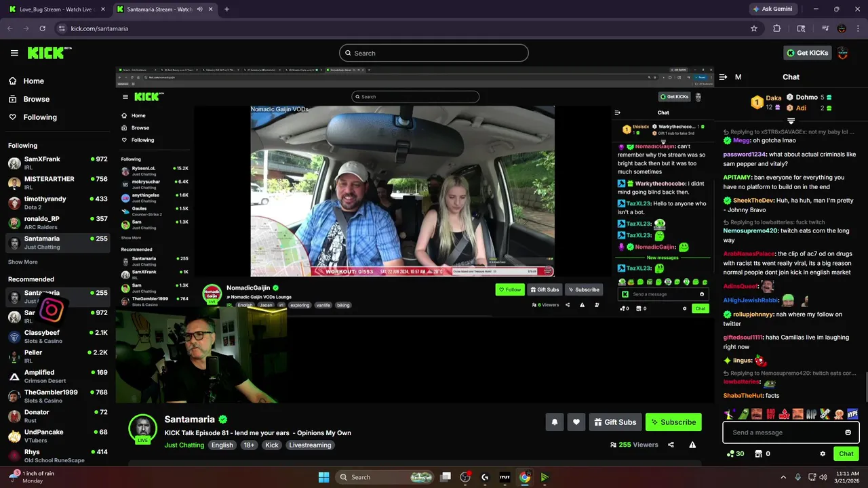Image resolution: width=868 pixels, height=488 pixels.
Task: Open Chrome from the taskbar
Action: click(524, 477)
